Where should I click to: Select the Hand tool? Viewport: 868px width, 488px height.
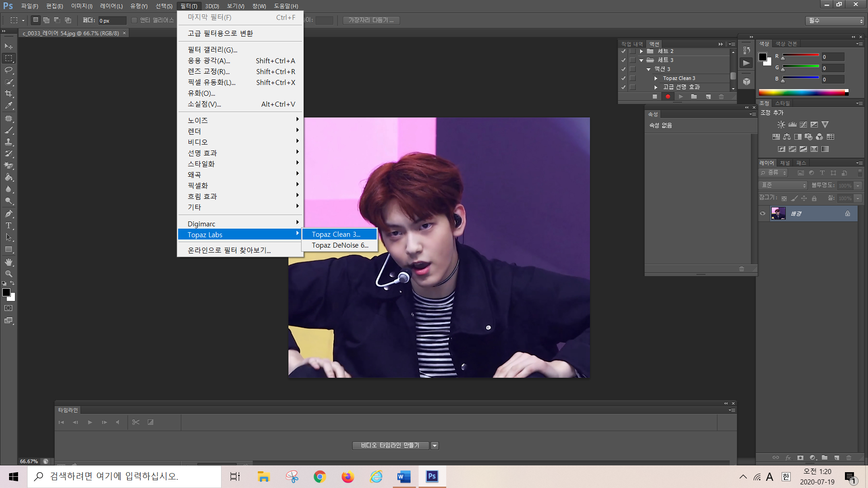[9, 262]
